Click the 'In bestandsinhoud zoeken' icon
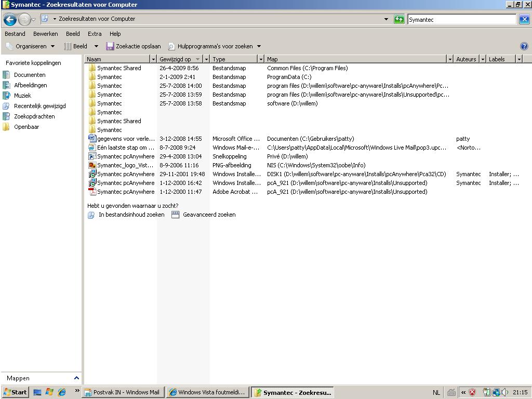Viewport: 532px width, 399px height. coord(91,215)
